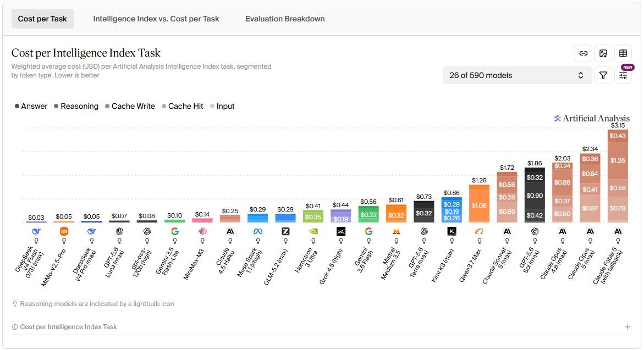The width and height of the screenshot is (644, 350).
Task: Click the GPT-5.6 Terra OpenAI logo
Action: [x=424, y=231]
